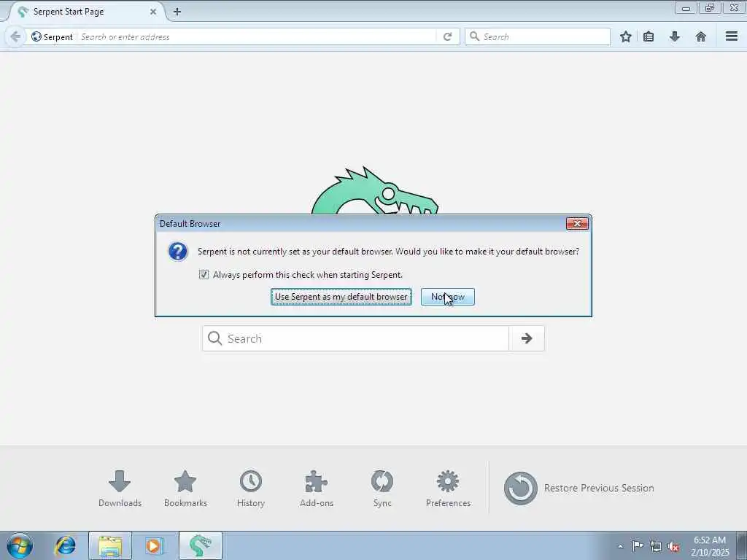Viewport: 747px width, 560px height.
Task: Submit search with the arrow button
Action: pos(527,338)
